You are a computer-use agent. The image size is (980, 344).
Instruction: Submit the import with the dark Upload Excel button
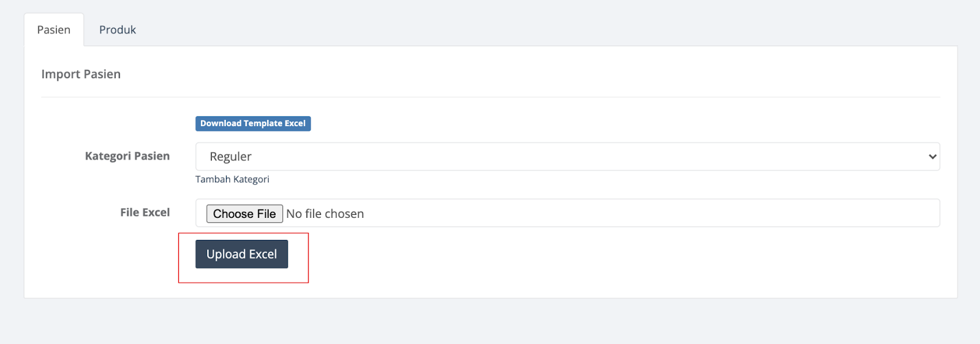coord(241,254)
